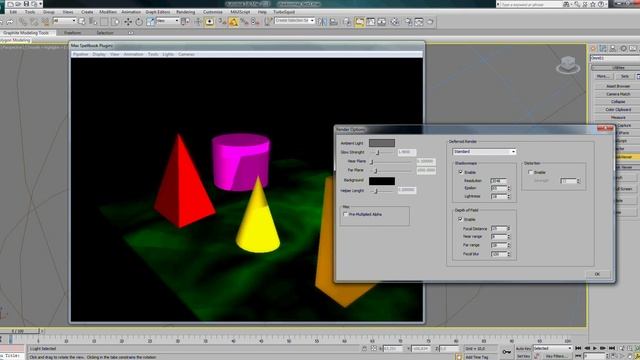Viewport: 640px width, 360px height.
Task: Click the Far Plane slider
Action: pos(391,171)
